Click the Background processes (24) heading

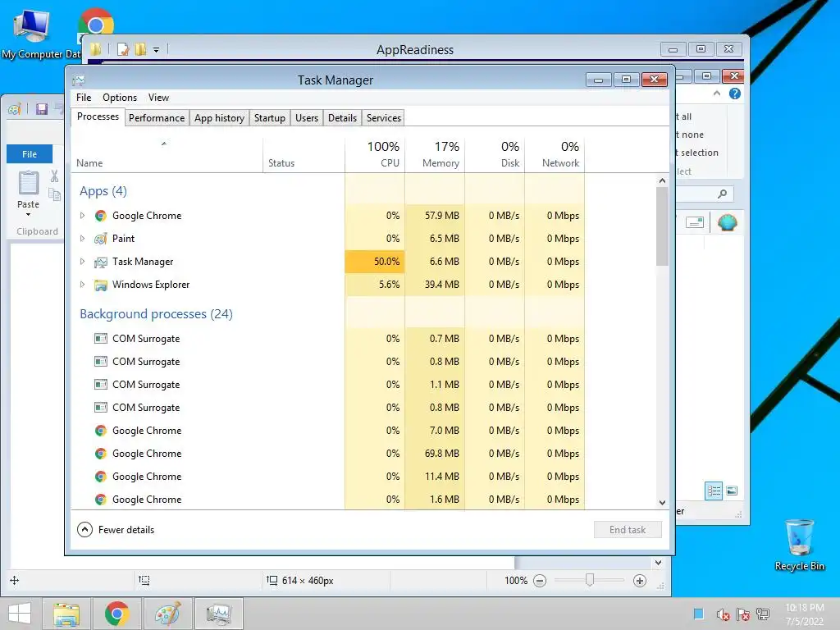tap(157, 314)
